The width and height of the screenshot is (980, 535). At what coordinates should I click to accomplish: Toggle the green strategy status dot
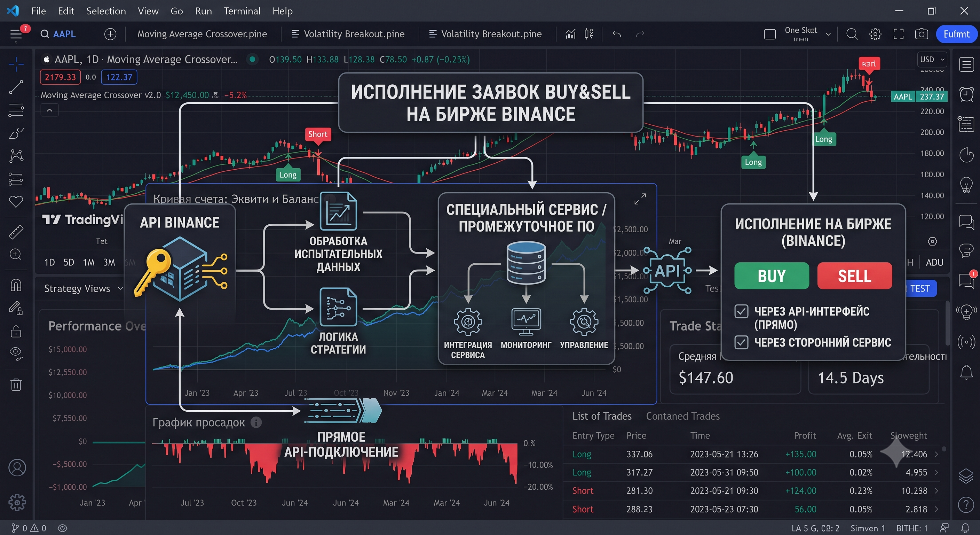click(252, 60)
